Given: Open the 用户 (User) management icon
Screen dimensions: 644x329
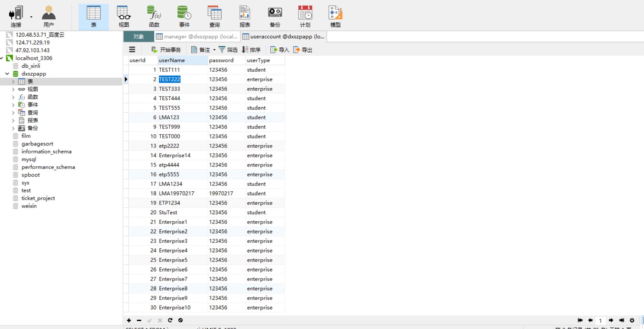Looking at the screenshot, I should pos(48,16).
